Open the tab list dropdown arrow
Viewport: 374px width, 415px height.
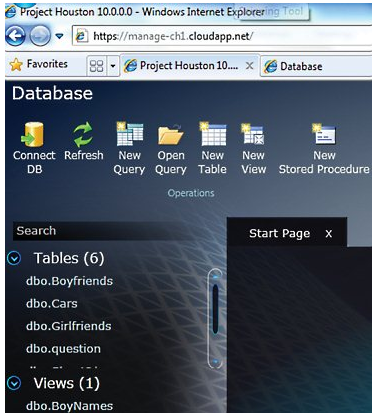113,66
